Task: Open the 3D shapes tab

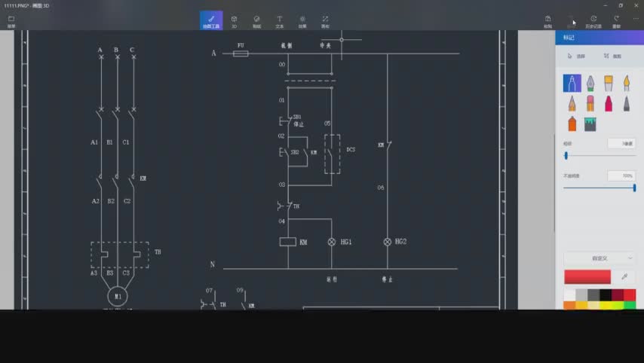Action: tap(234, 21)
